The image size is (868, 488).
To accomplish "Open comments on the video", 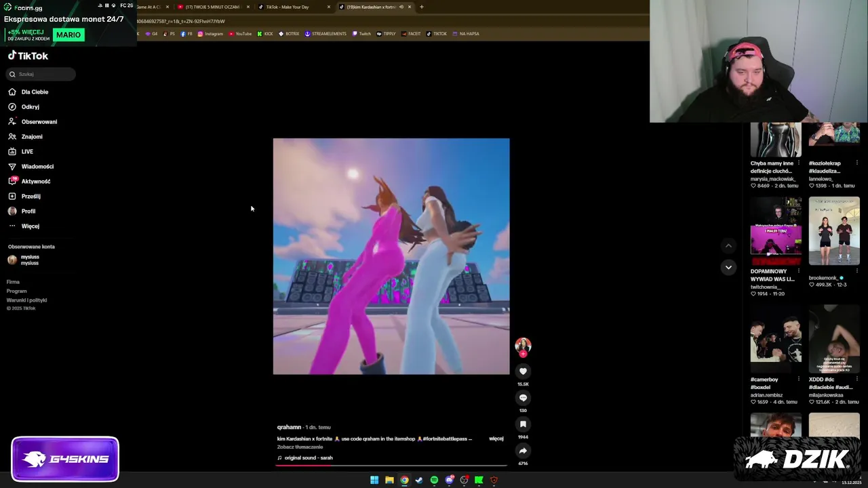I will (523, 398).
